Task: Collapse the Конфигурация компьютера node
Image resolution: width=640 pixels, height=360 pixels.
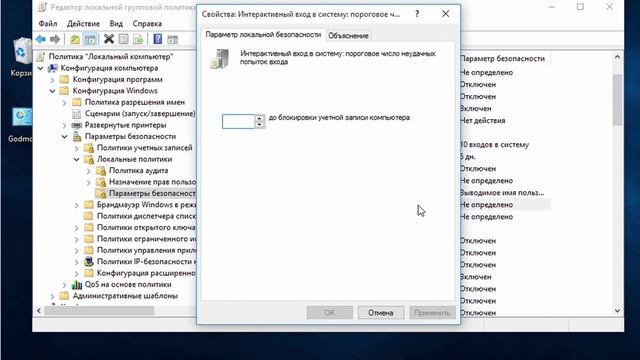Action: click(40, 68)
